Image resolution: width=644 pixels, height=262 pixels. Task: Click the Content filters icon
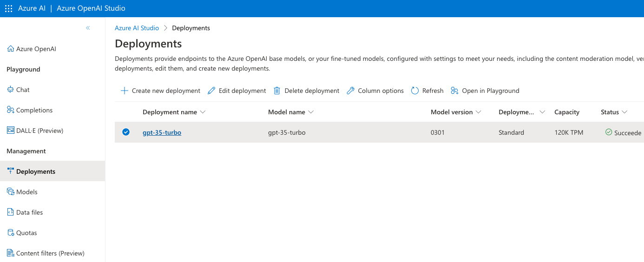[x=11, y=253]
